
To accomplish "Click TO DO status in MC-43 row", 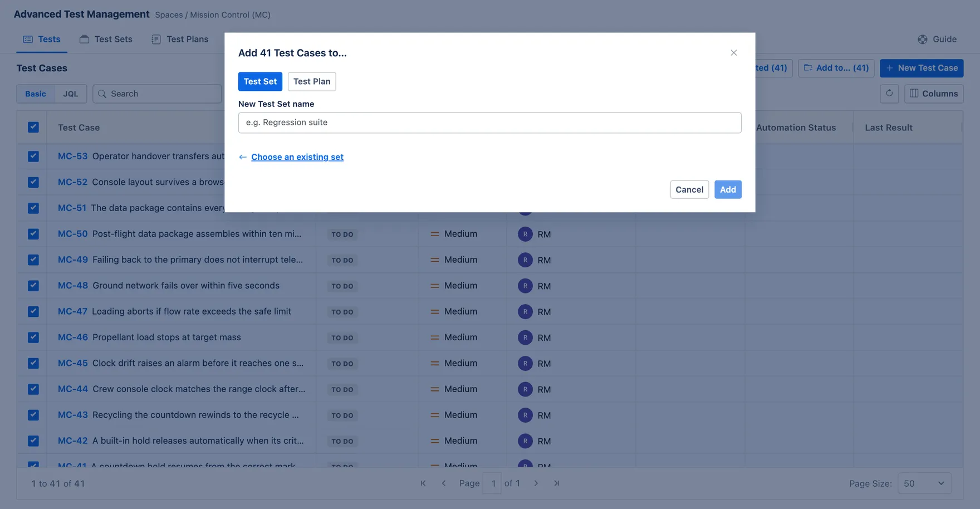I will click(x=342, y=415).
